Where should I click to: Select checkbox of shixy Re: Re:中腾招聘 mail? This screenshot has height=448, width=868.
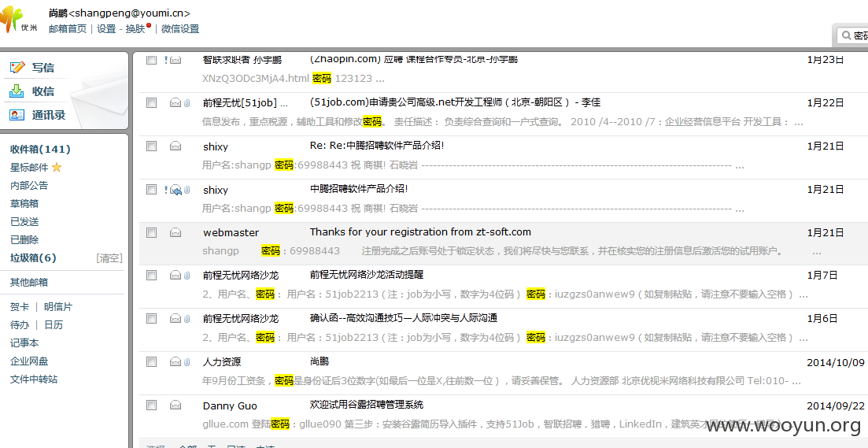coord(151,146)
